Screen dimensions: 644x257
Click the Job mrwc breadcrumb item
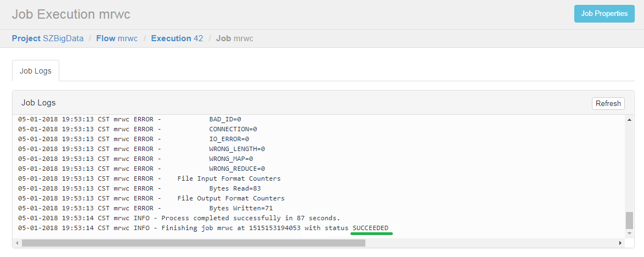coord(235,38)
